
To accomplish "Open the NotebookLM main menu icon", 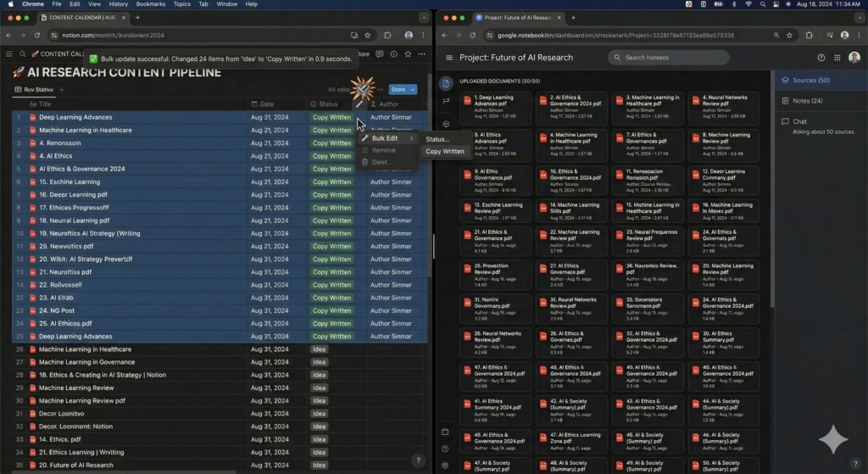I will tap(449, 58).
